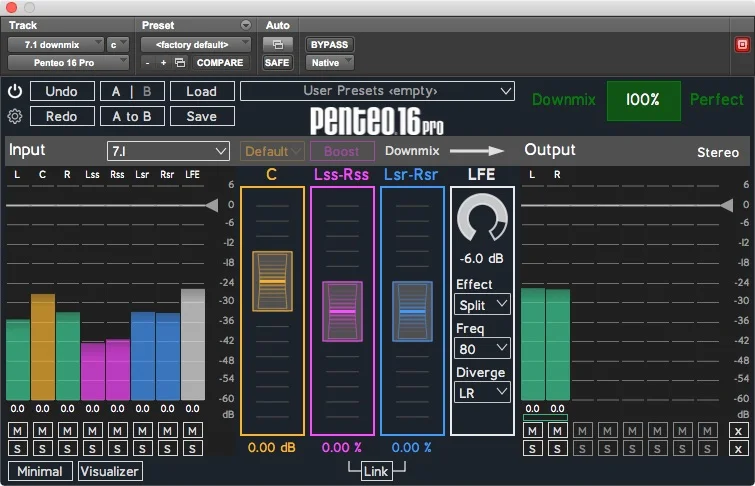755x486 pixels.
Task: Mute the L input channel
Action: pos(17,431)
